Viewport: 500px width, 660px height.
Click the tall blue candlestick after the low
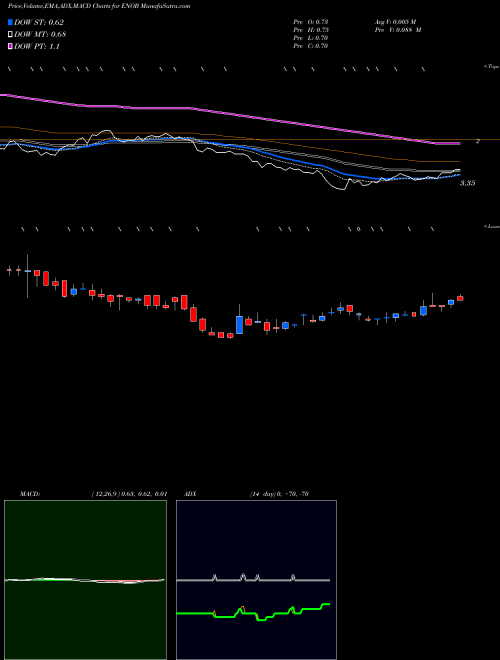pyautogui.click(x=239, y=325)
